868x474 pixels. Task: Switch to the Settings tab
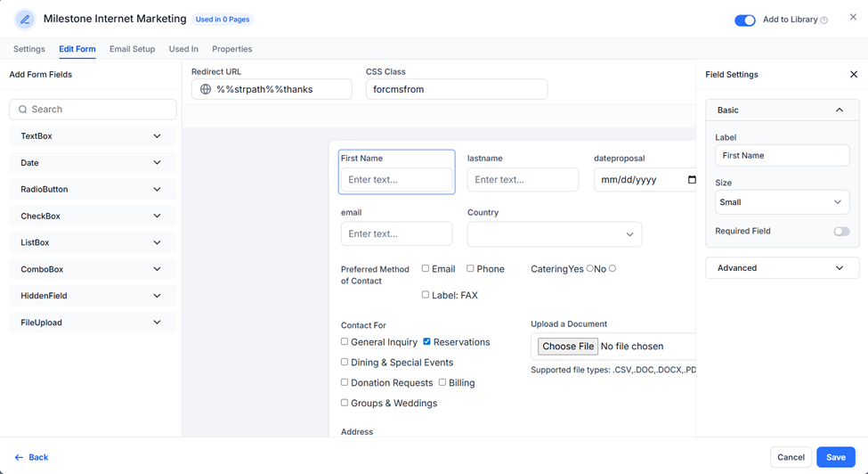pyautogui.click(x=28, y=49)
